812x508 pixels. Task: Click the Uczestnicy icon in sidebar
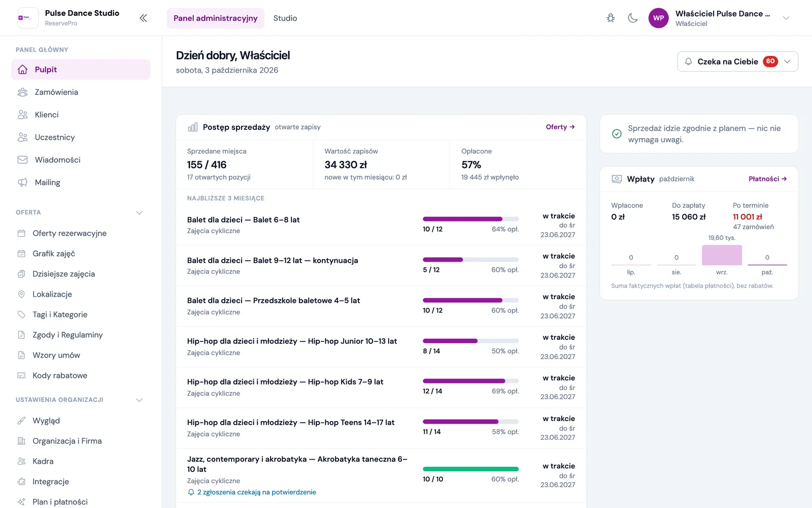point(22,137)
